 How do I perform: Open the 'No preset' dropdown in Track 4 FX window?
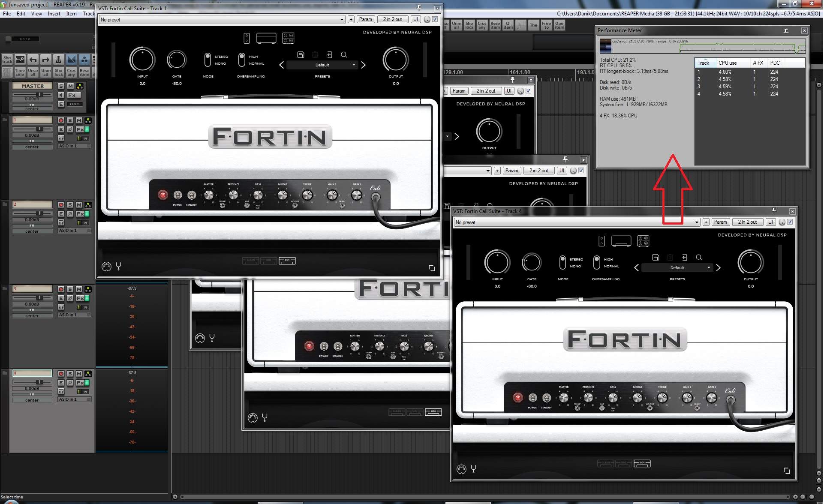click(577, 222)
